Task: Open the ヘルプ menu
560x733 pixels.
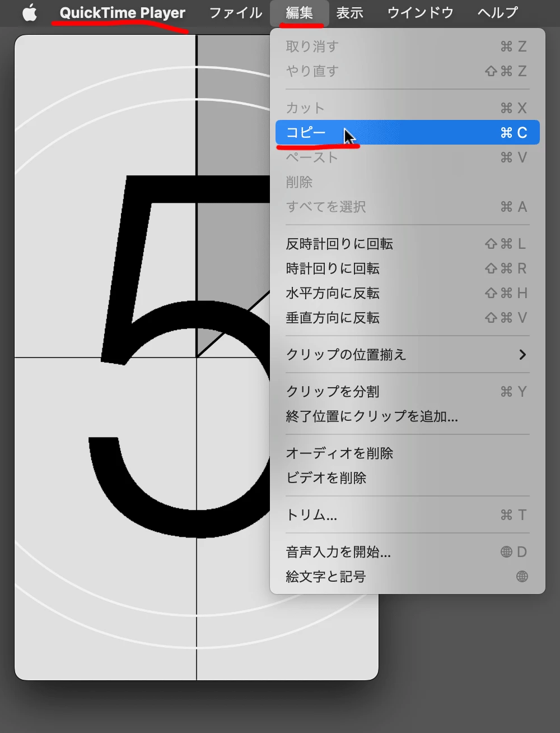Action: 497,13
